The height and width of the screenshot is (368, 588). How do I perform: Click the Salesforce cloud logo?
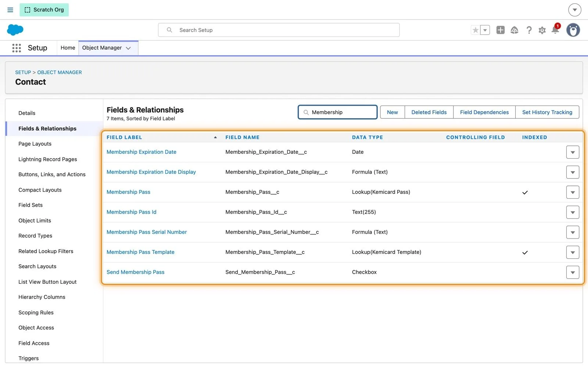point(15,30)
